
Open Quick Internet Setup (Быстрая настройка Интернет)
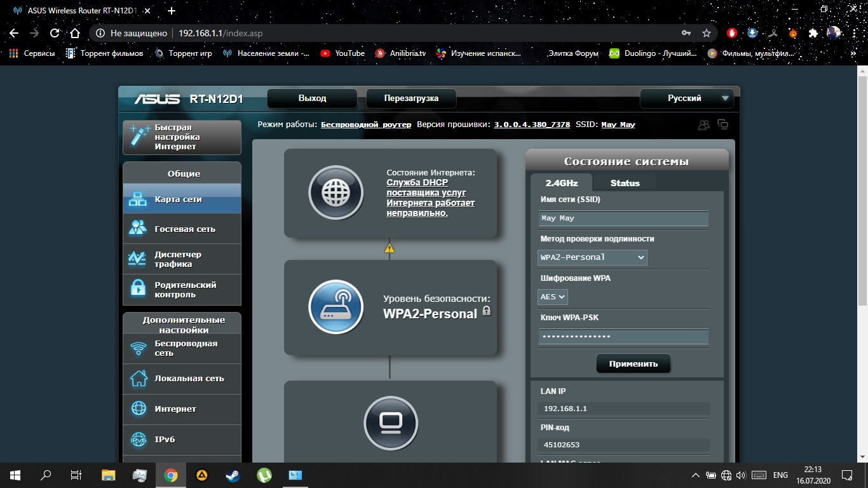pos(182,137)
